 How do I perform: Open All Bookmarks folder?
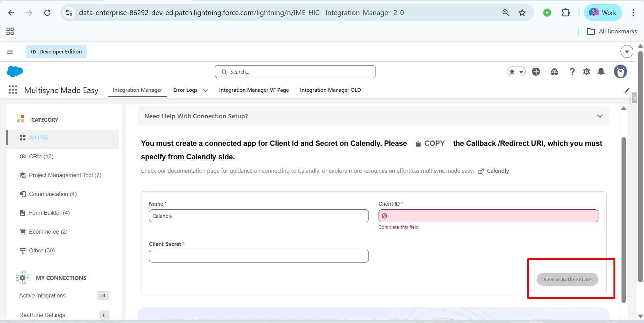(x=611, y=31)
